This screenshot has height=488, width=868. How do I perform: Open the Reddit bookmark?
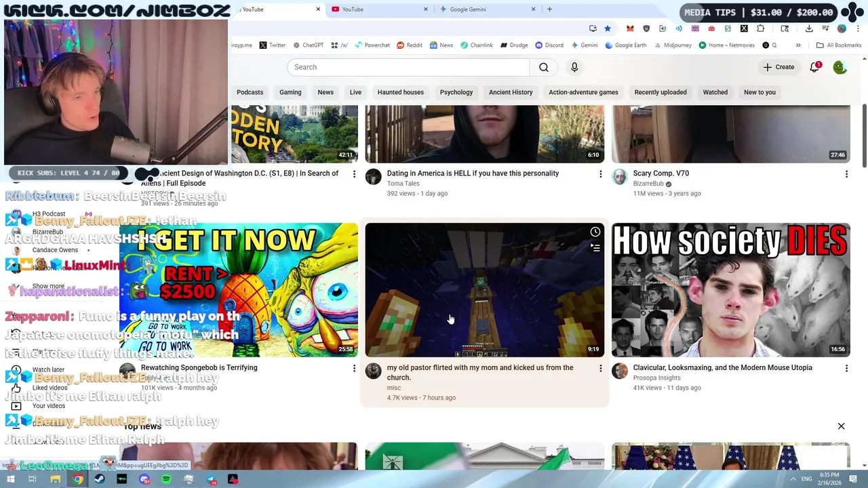coord(410,45)
